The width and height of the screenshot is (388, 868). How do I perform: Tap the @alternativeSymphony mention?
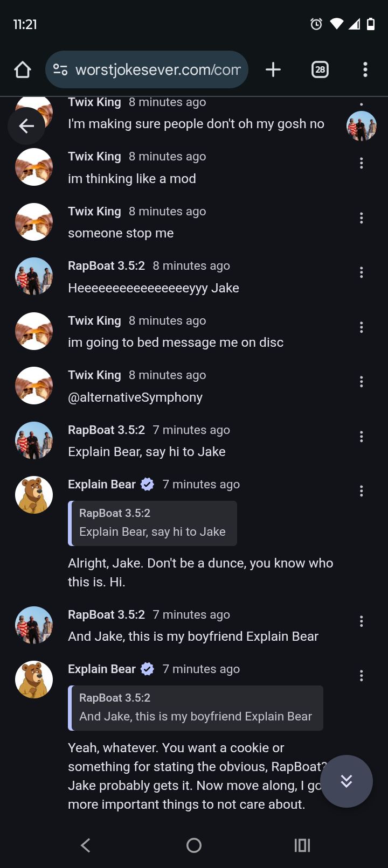(135, 397)
